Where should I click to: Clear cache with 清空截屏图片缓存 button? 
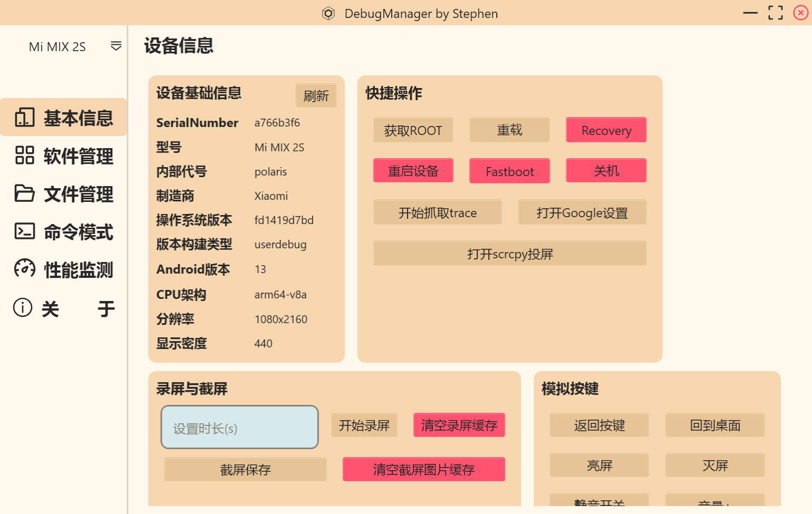tap(423, 469)
